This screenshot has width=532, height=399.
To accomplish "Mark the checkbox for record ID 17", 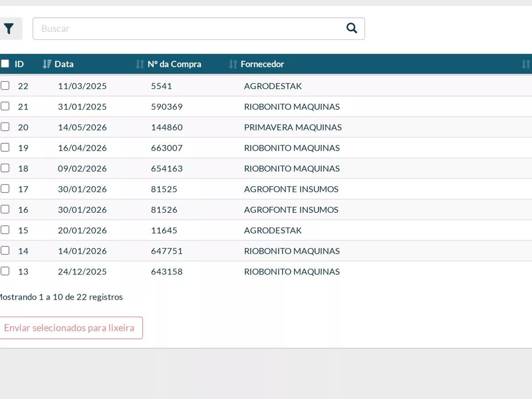I will click(5, 188).
